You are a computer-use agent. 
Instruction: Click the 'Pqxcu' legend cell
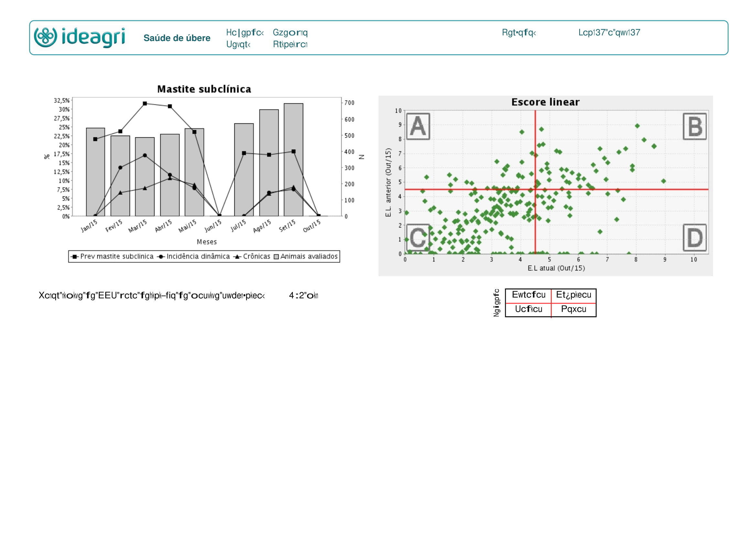[x=574, y=309]
